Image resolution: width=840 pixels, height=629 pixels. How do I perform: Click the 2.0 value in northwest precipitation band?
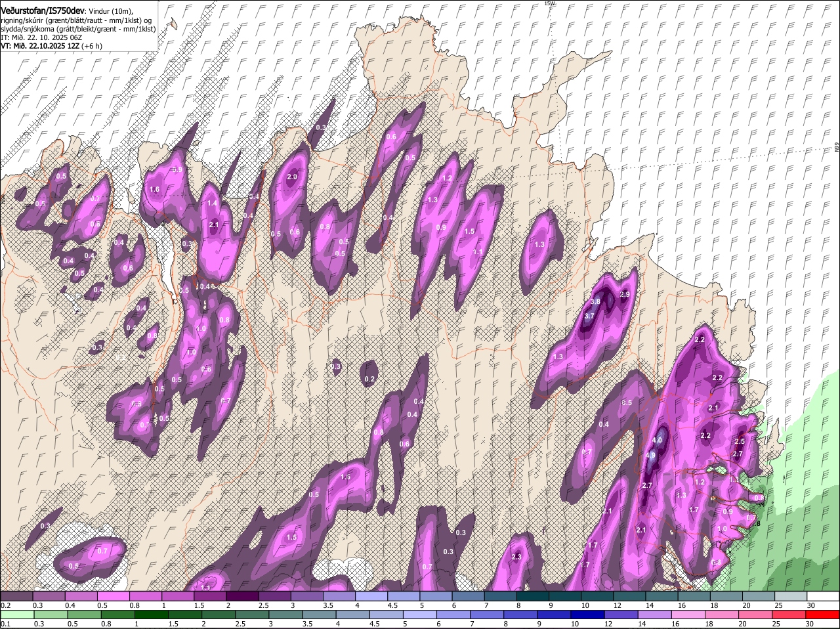coord(293,177)
